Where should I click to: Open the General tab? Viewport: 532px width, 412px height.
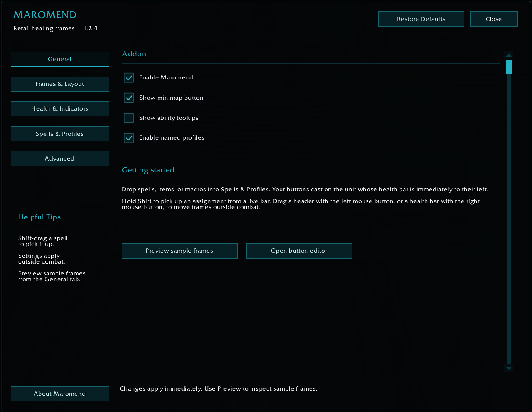[60, 59]
